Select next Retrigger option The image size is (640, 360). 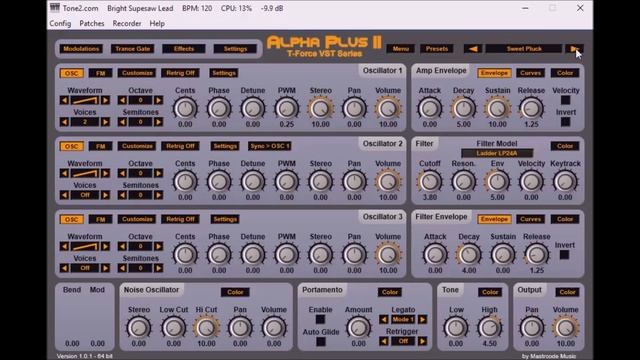click(422, 341)
